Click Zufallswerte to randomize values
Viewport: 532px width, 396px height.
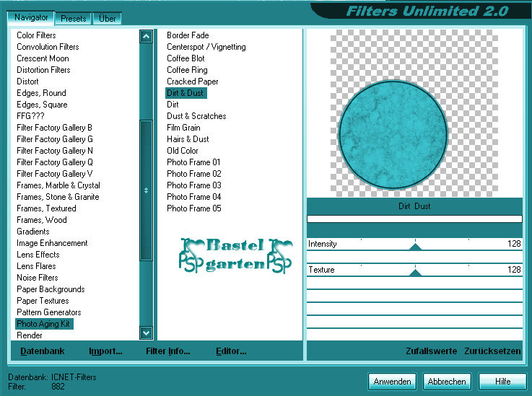pyautogui.click(x=431, y=351)
